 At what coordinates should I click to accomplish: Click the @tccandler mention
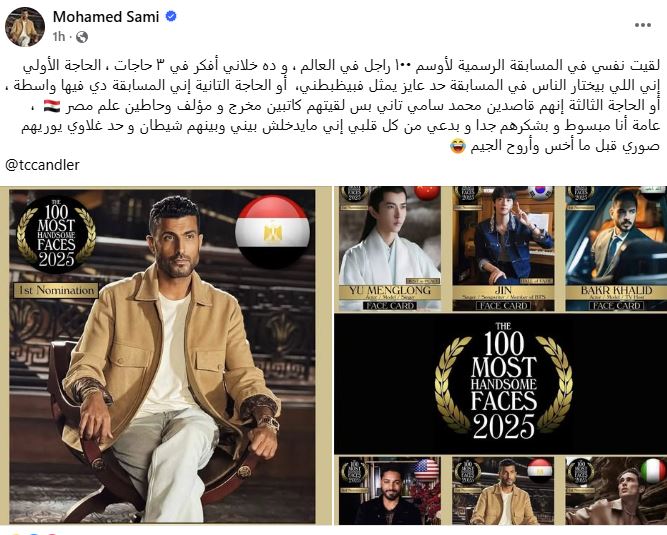pos(42,165)
